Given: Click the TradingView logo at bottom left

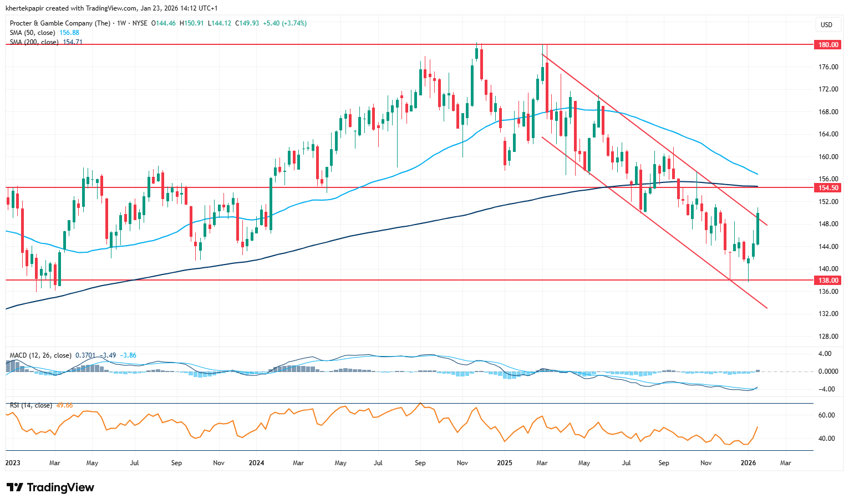Looking at the screenshot, I should tap(50, 487).
